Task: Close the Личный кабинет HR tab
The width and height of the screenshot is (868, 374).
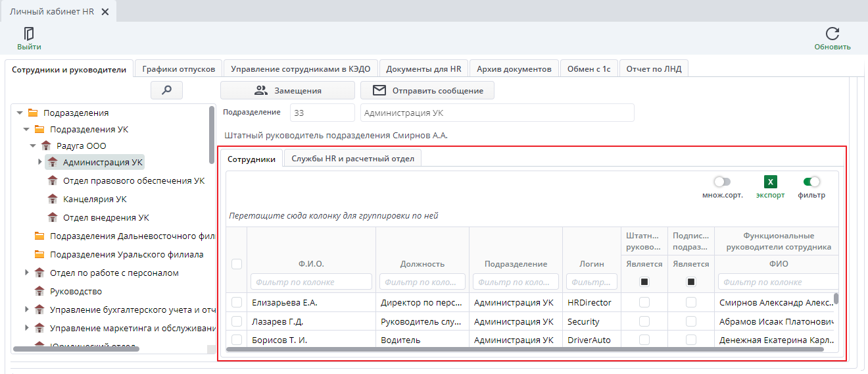Action: (105, 12)
